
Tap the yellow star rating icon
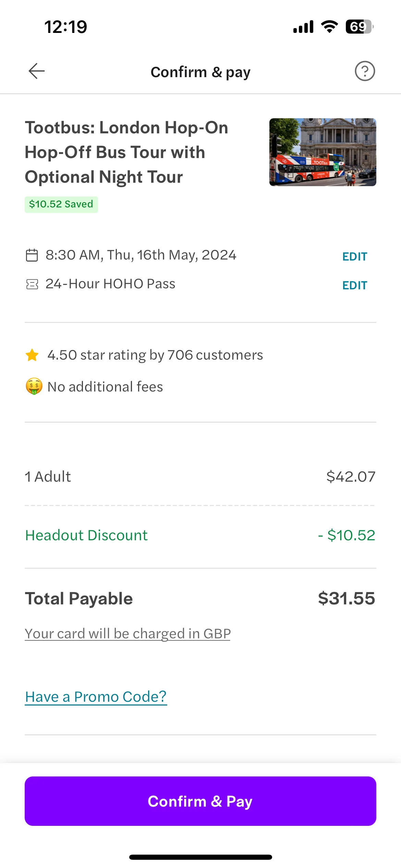click(x=32, y=355)
